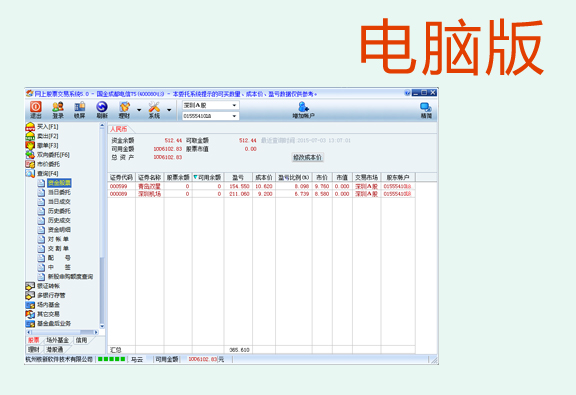
Task: Select 配号 under query tree
Action: 59,258
